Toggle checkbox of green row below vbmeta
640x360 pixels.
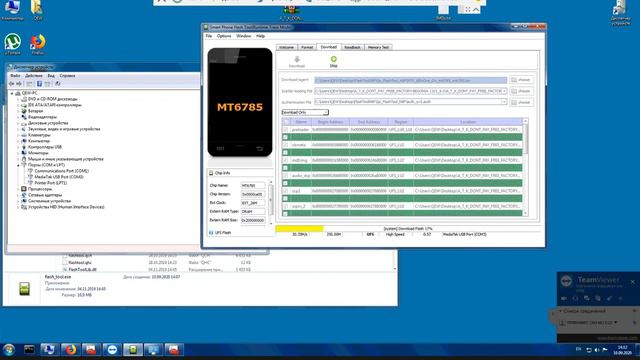click(x=286, y=153)
